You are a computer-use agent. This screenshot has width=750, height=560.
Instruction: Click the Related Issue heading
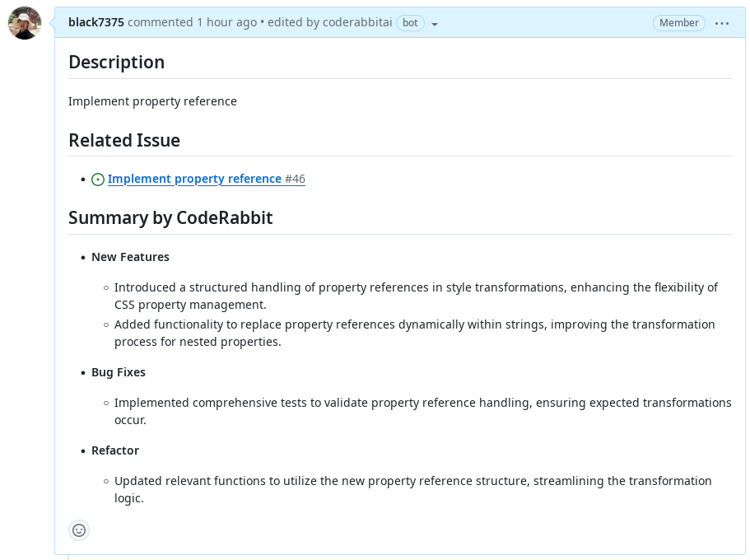[124, 140]
